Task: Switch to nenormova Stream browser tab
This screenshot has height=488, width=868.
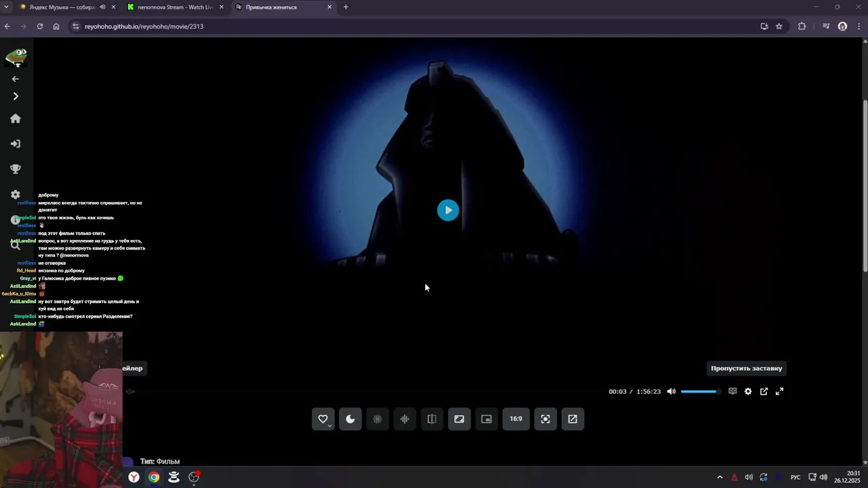Action: [175, 7]
